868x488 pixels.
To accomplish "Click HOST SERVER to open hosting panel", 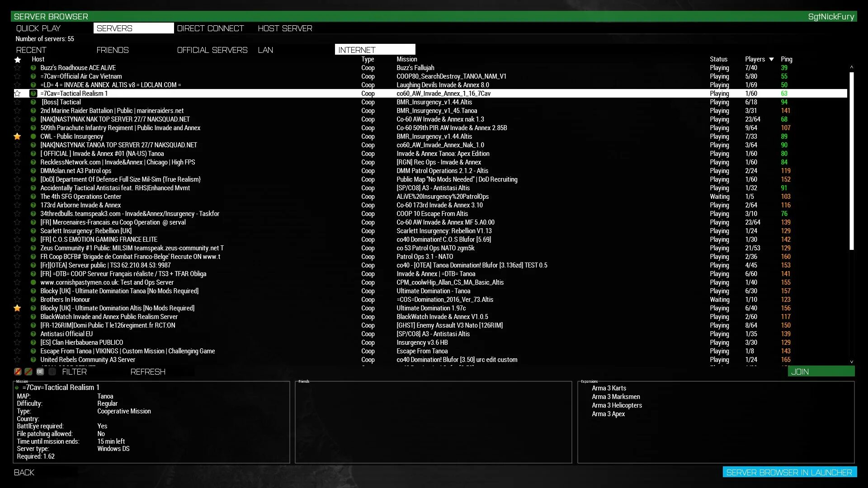I will [285, 28].
